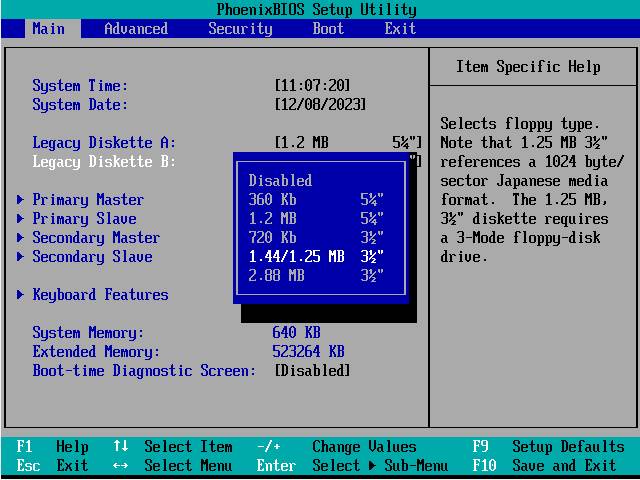Select the 360 Kb 5¼" option

coord(315,200)
